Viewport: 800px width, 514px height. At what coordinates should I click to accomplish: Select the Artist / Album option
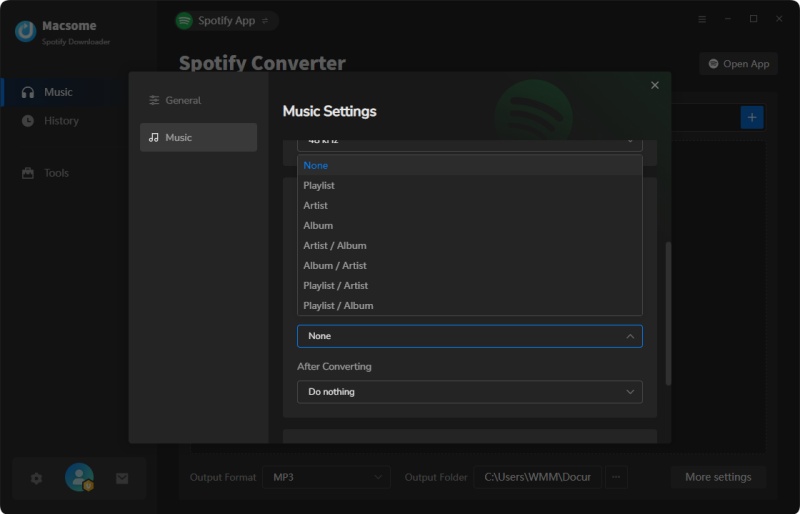click(x=469, y=246)
